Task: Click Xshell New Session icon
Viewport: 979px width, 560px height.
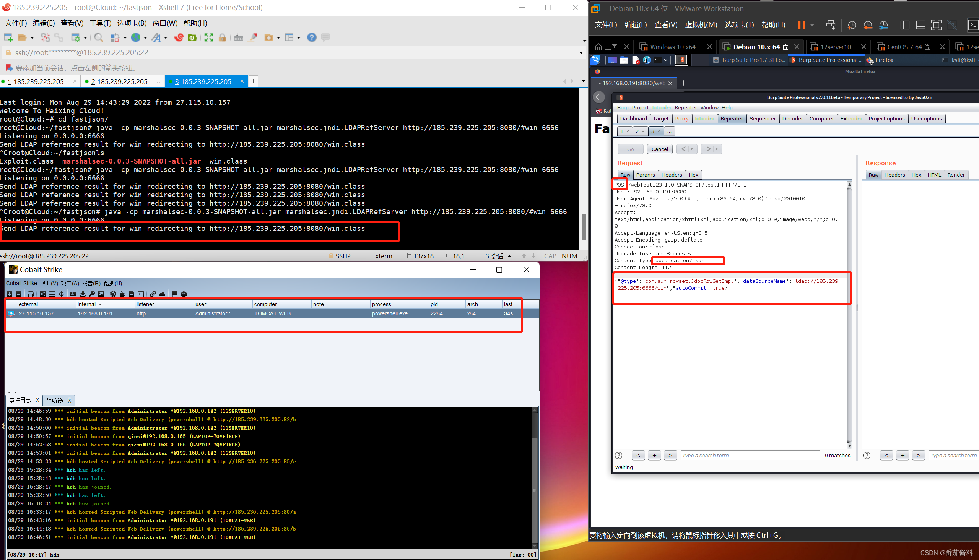Action: tap(8, 37)
